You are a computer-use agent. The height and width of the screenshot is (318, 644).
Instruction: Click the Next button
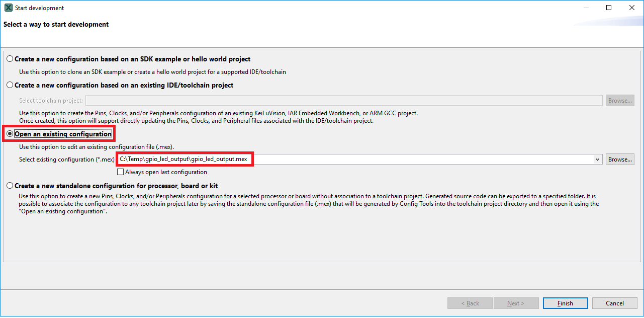516,303
